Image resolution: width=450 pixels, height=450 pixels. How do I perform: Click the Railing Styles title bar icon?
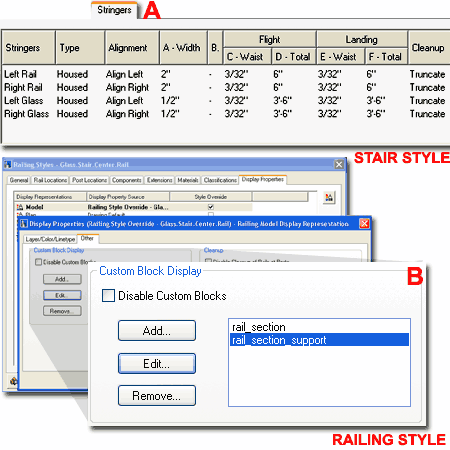click(8, 164)
